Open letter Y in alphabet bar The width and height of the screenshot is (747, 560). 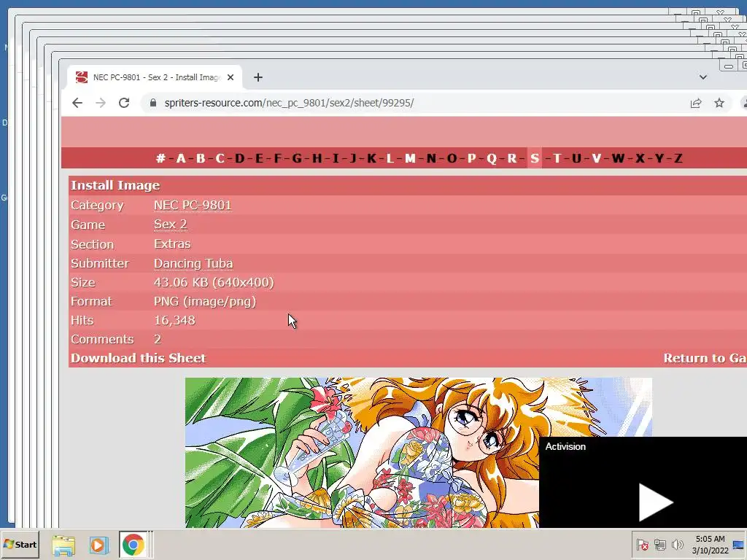(x=659, y=158)
